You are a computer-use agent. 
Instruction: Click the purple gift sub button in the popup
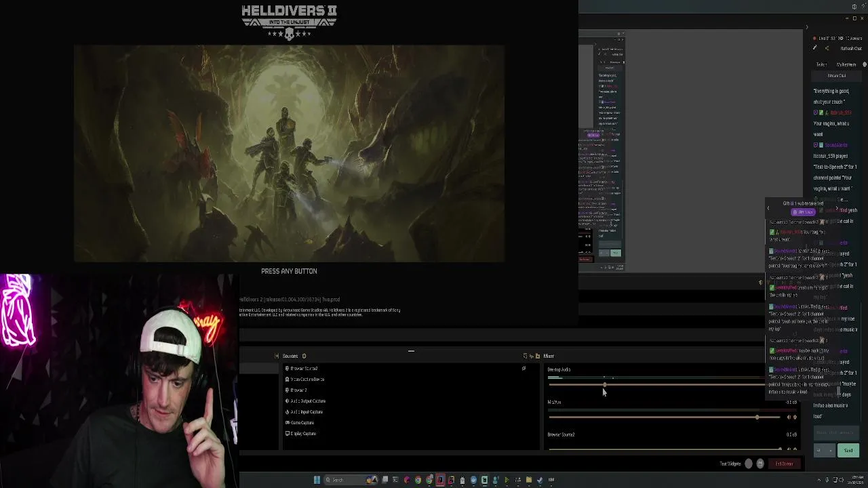coord(803,212)
